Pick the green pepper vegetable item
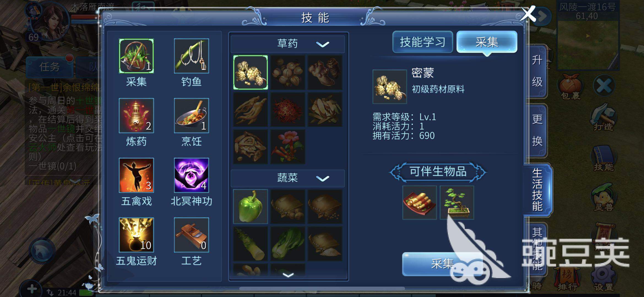This screenshot has height=297, width=644. (x=250, y=206)
